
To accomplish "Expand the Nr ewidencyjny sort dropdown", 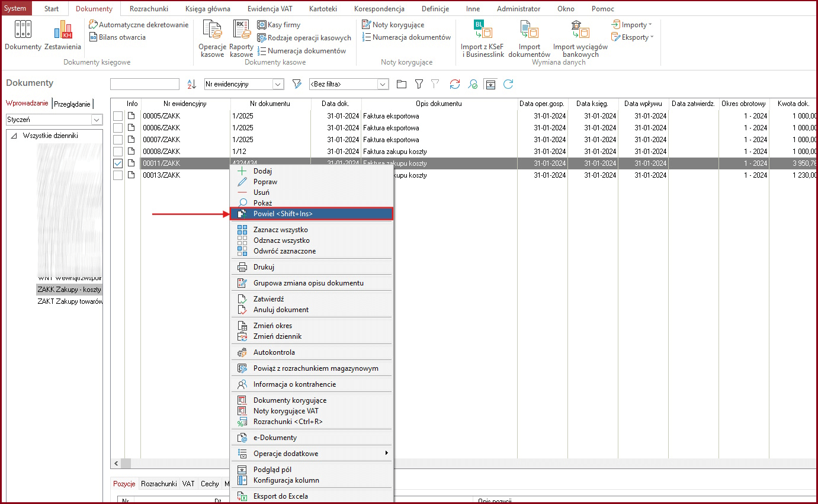I will tap(278, 84).
